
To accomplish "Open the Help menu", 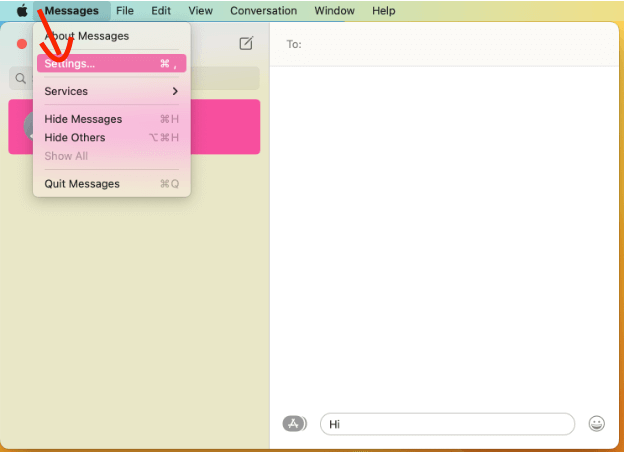I will click(x=384, y=11).
